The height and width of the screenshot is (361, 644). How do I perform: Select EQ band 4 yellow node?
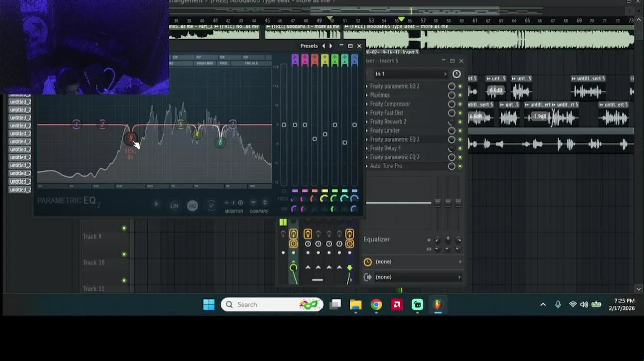(196, 134)
